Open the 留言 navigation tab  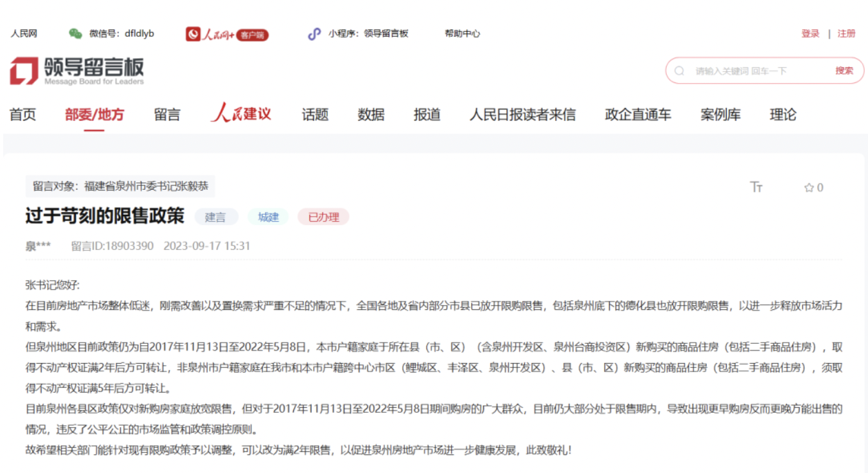pos(167,115)
